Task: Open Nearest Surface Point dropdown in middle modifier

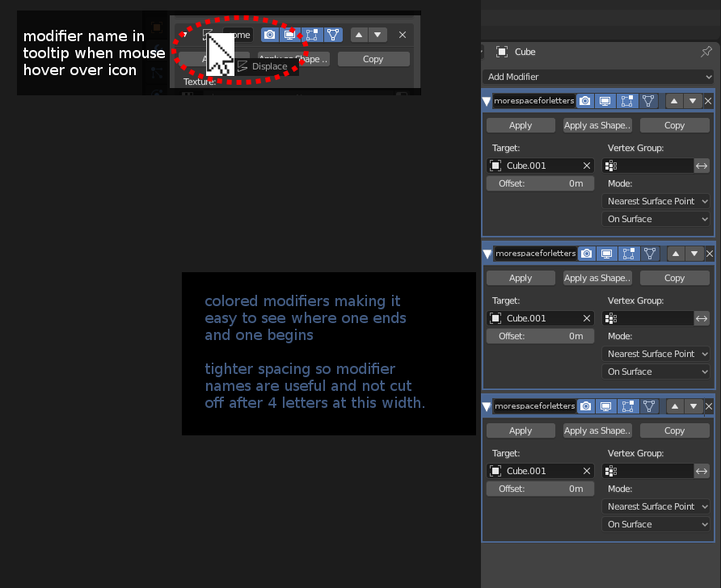Action: (x=656, y=354)
